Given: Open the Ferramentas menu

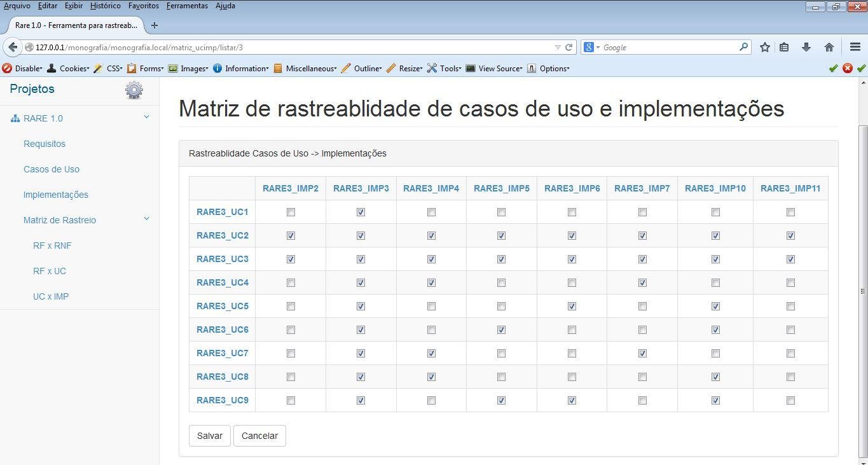Looking at the screenshot, I should click(187, 6).
